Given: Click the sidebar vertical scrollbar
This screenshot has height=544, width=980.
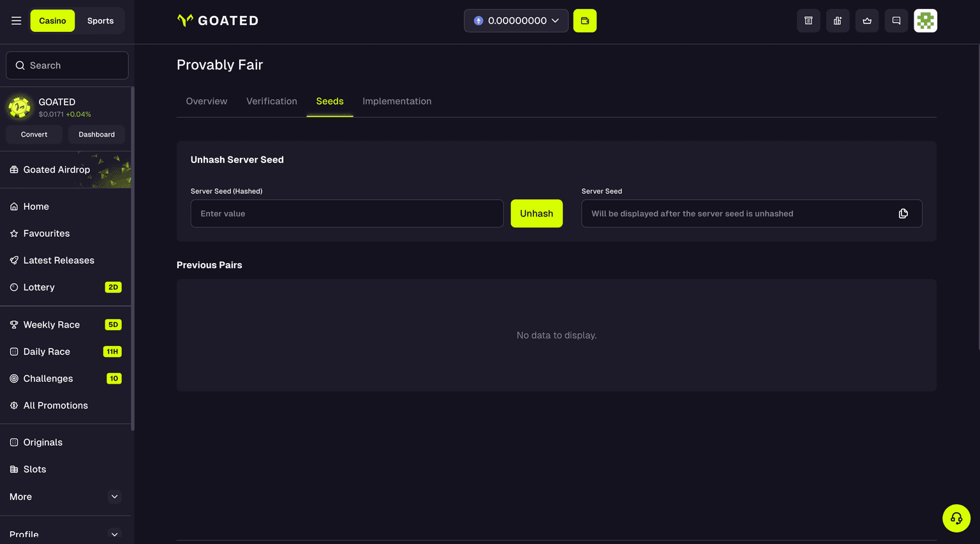Looking at the screenshot, I should (x=133, y=259).
